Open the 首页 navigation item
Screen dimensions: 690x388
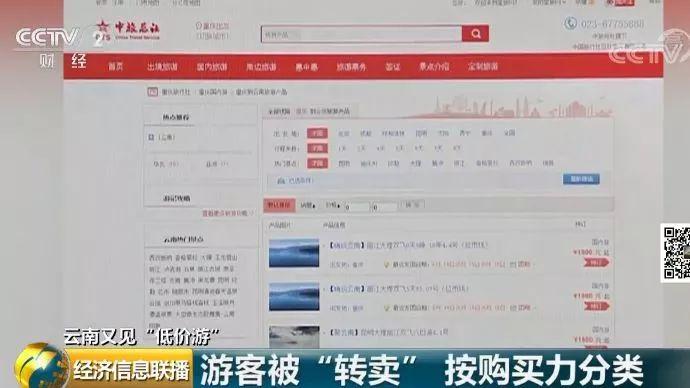click(x=116, y=66)
